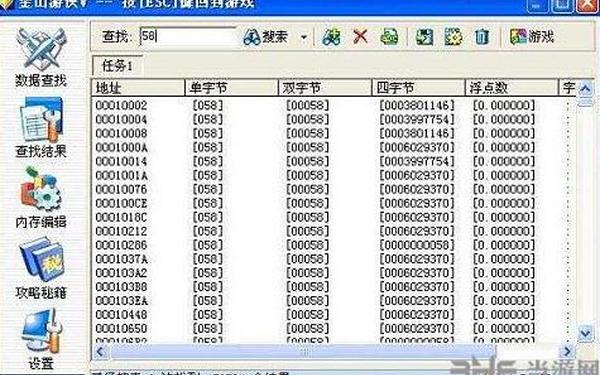Open the 查找结果 search results panel

[x=41, y=128]
